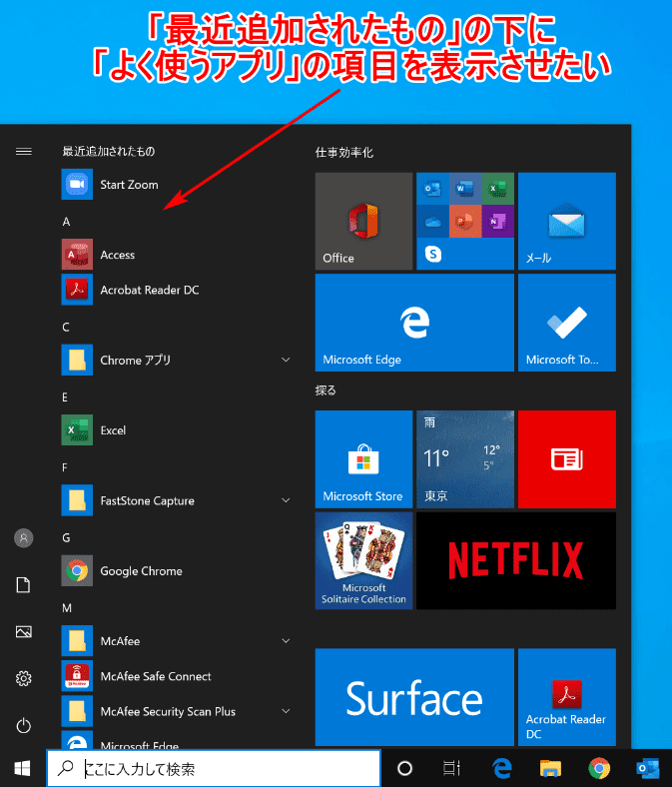This screenshot has width=672, height=787.
Task: Click the letter M section header
Action: 67,608
